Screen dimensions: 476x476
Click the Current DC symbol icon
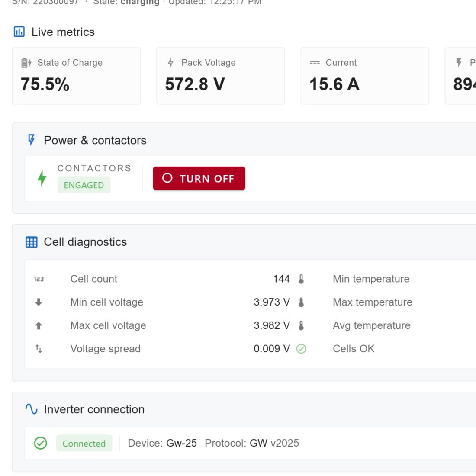pos(315,63)
